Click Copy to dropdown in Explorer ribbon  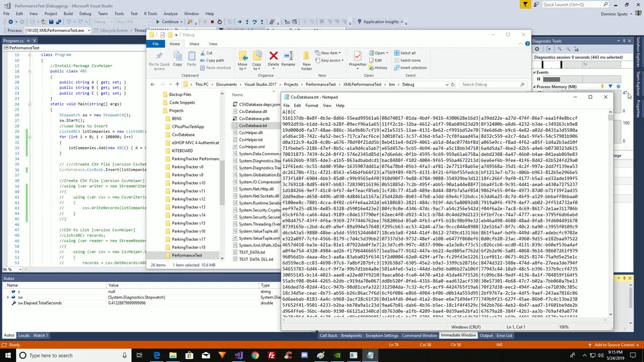click(257, 61)
